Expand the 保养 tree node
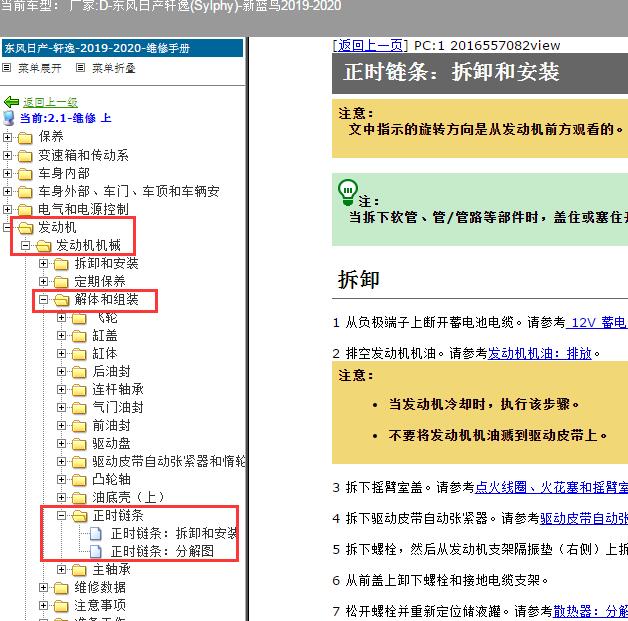This screenshot has width=628, height=621. [7, 137]
